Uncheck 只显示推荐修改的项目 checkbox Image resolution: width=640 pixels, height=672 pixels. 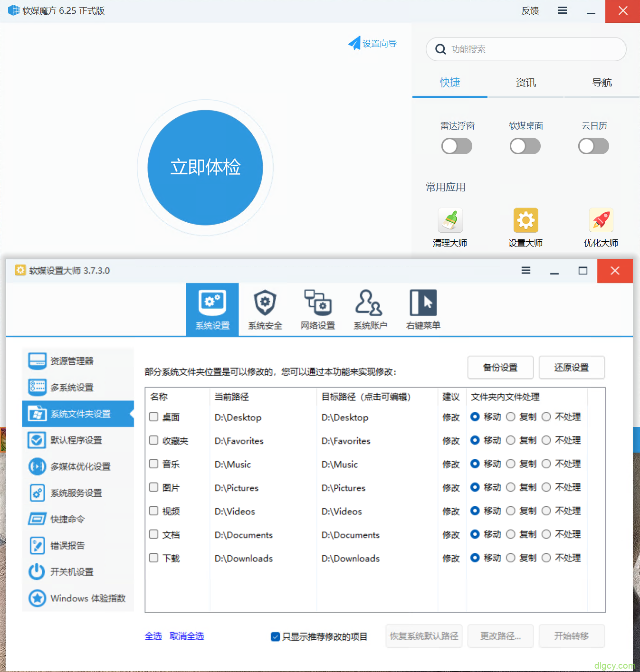pos(275,636)
